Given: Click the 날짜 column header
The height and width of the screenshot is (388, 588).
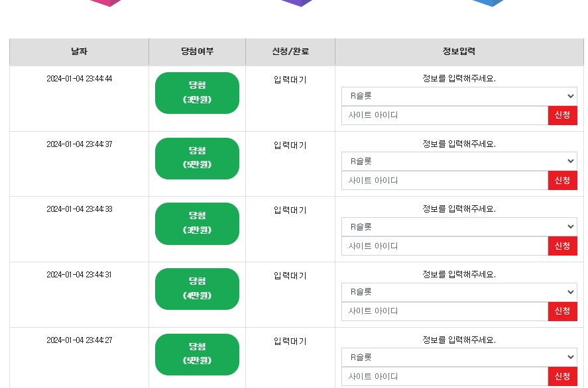Looking at the screenshot, I should tap(79, 52).
